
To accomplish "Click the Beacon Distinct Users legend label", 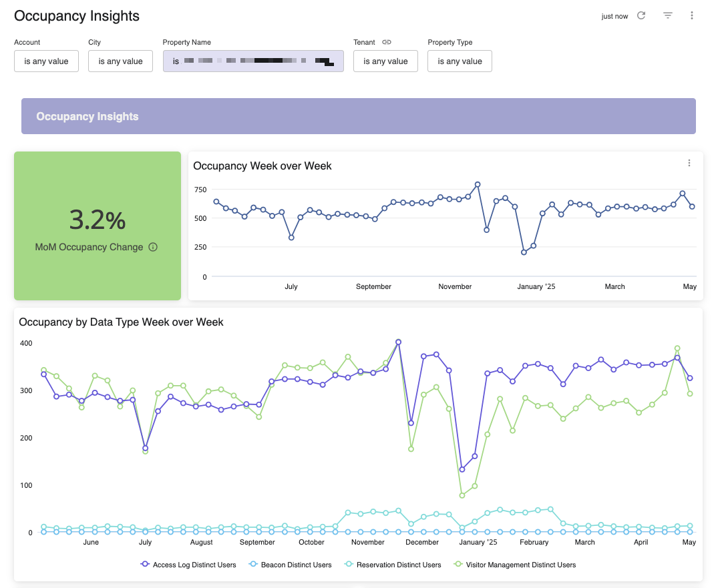I will click(296, 565).
